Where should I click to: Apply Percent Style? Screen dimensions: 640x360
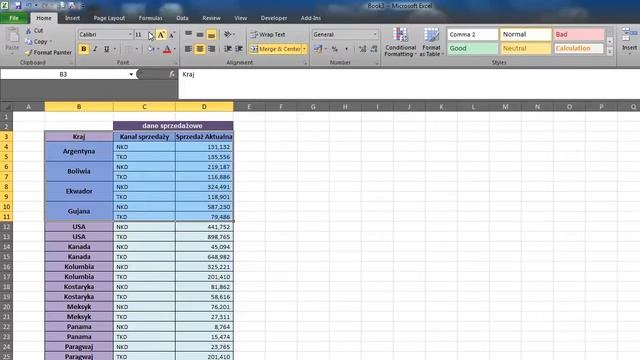335,49
